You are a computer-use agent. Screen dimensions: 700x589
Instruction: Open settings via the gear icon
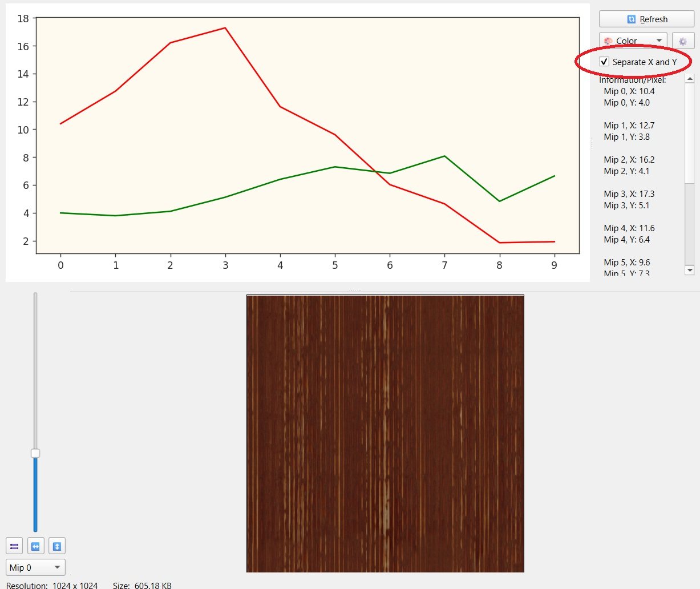(683, 41)
